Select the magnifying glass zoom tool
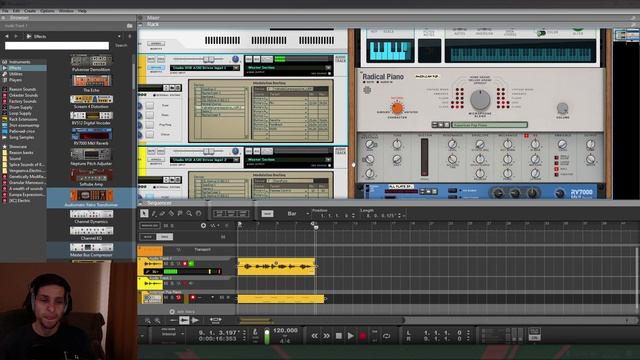The width and height of the screenshot is (640, 360). pyautogui.click(x=189, y=213)
